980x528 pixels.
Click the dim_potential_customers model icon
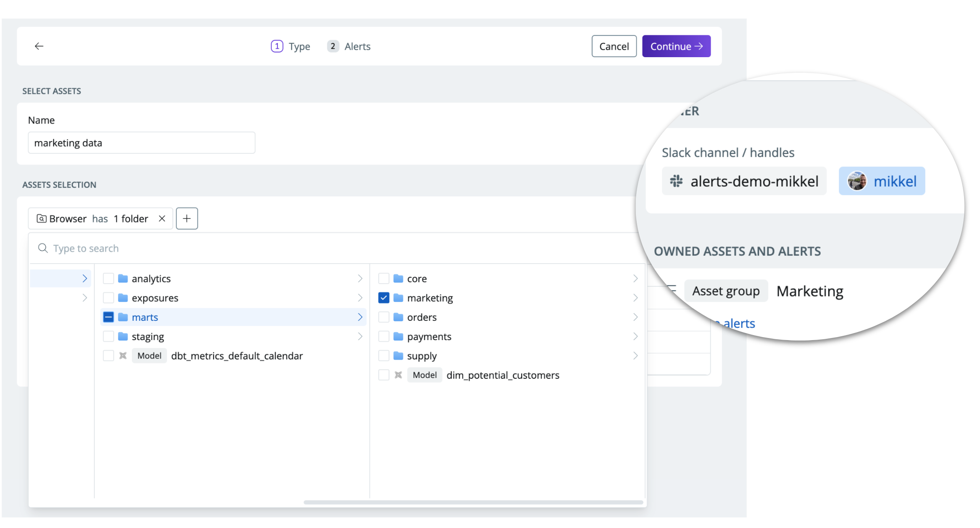(x=398, y=375)
